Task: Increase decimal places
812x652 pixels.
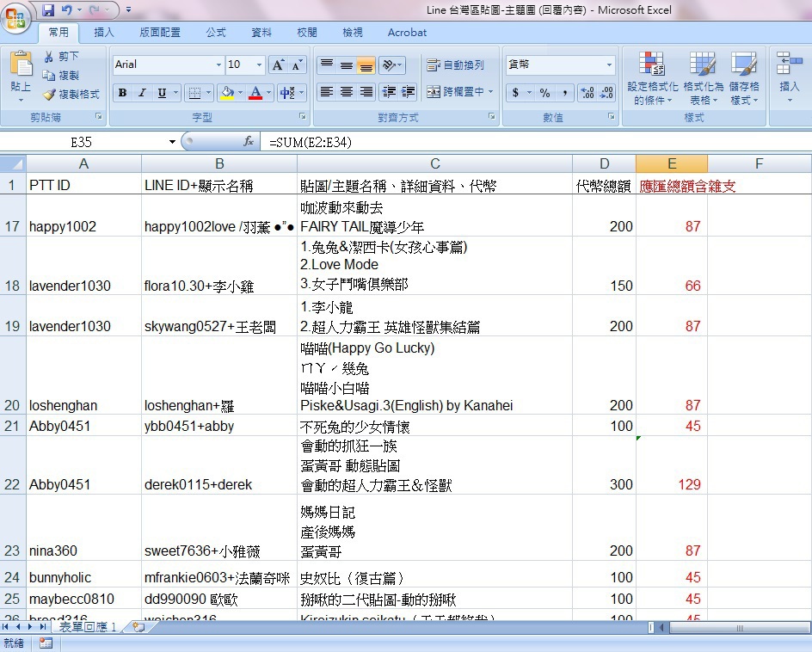Action: pos(587,93)
